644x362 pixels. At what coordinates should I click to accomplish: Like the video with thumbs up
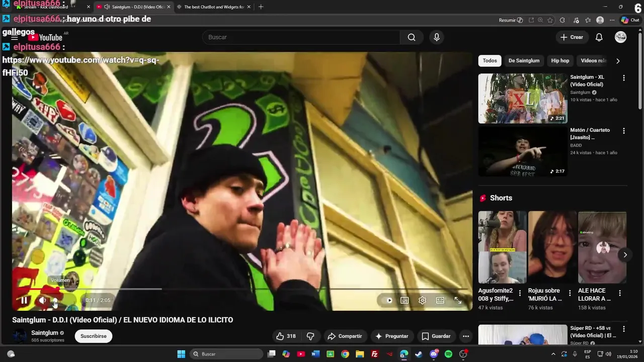click(286, 336)
